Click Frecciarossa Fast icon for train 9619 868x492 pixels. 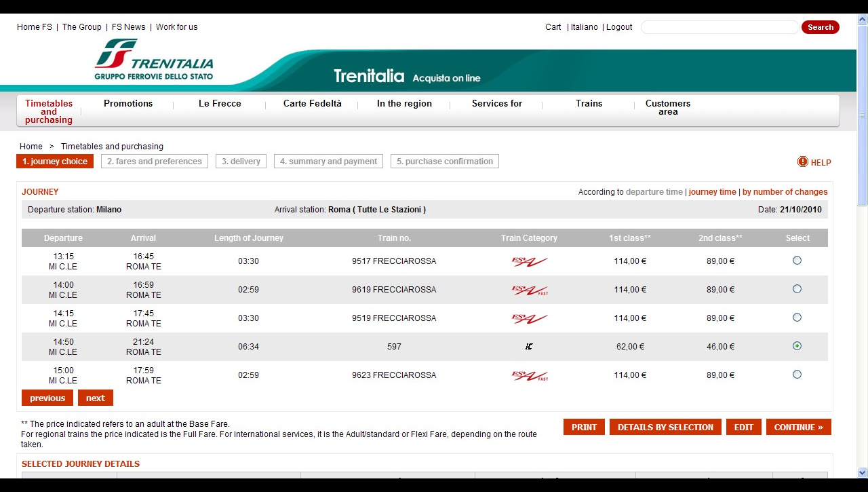pyautogui.click(x=530, y=290)
